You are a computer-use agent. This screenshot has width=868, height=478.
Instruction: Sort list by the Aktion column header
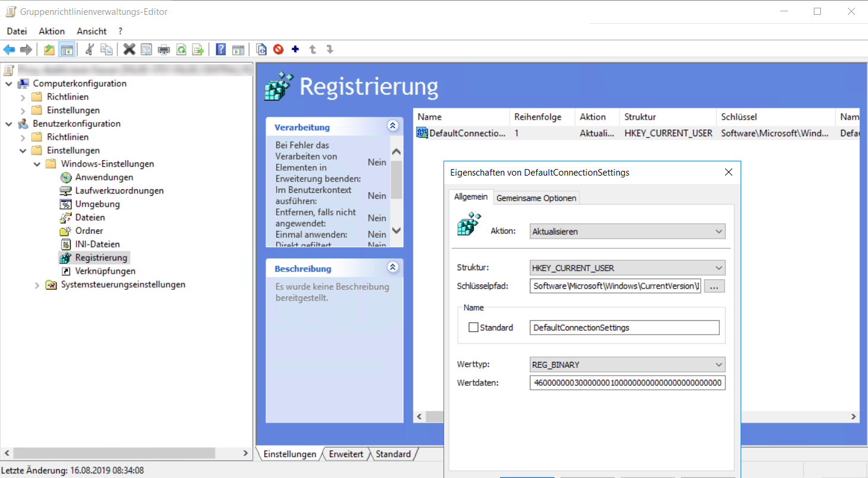[598, 117]
